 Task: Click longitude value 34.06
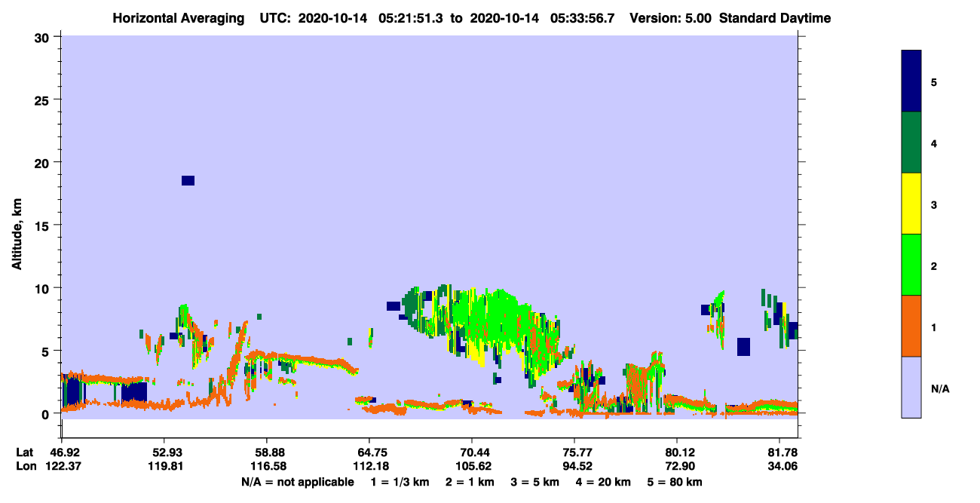[x=782, y=466]
